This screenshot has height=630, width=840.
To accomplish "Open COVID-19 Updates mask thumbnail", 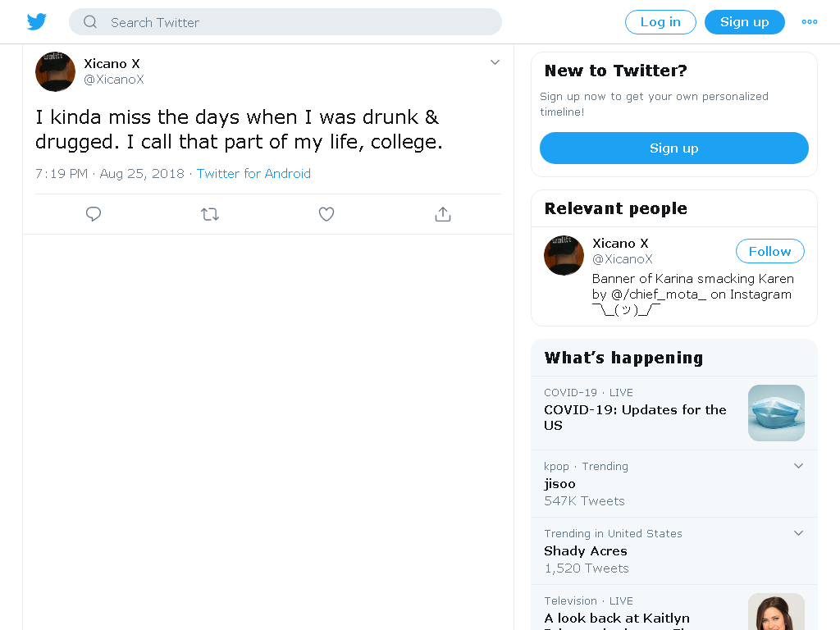I will [x=776, y=413].
